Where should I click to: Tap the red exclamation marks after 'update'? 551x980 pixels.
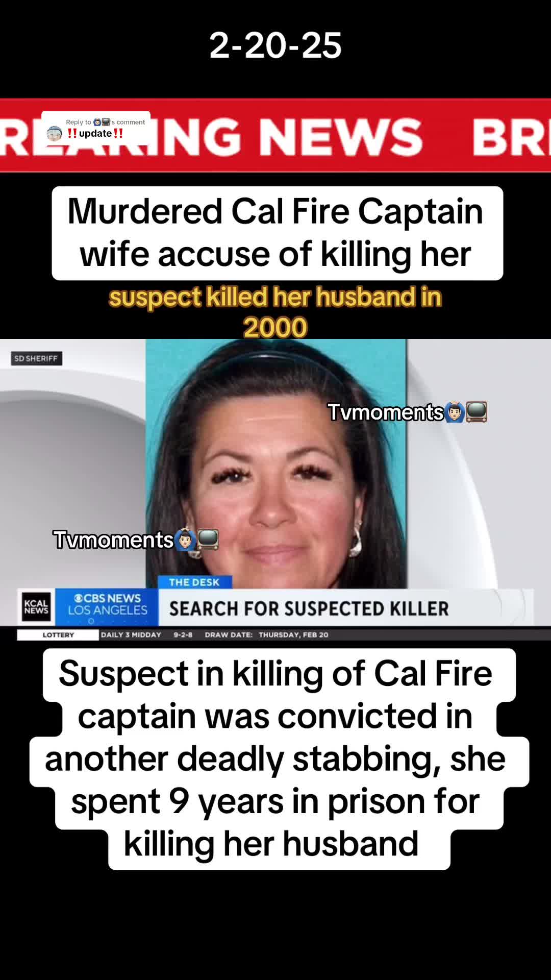(118, 133)
